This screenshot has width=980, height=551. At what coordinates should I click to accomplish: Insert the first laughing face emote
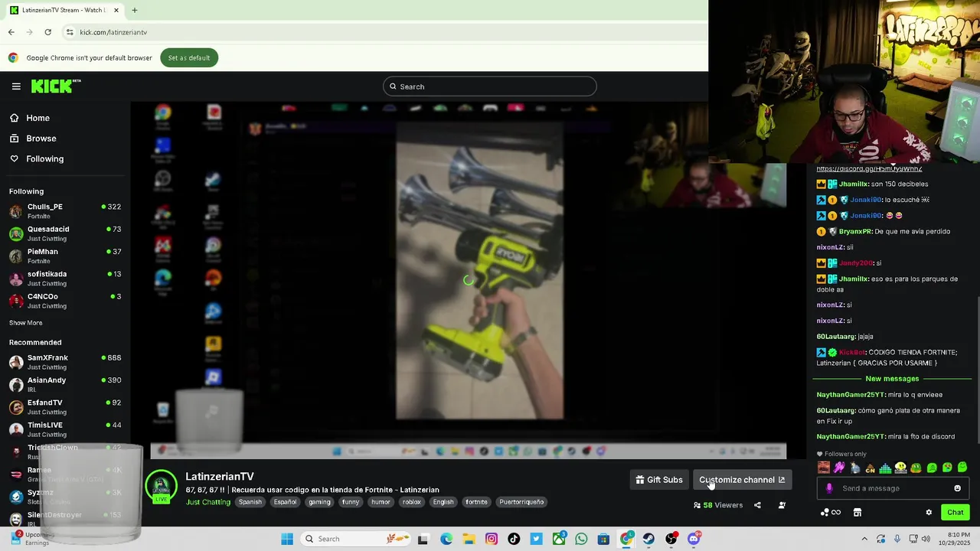click(824, 468)
